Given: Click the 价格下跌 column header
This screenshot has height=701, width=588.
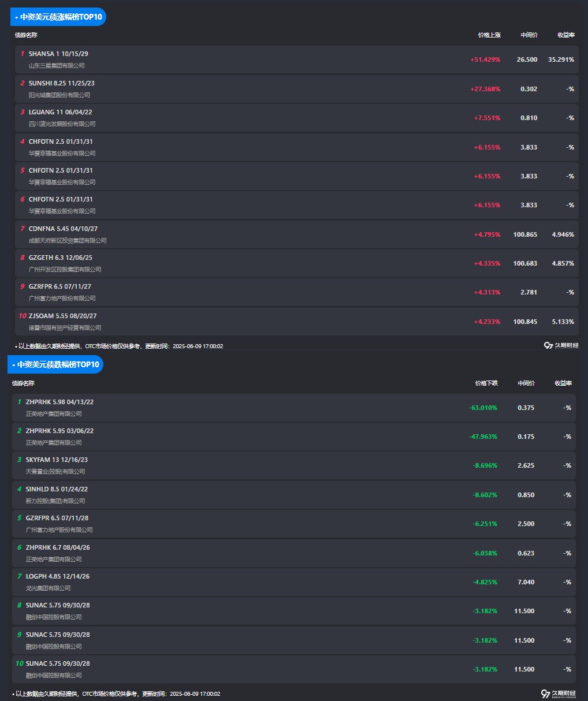Looking at the screenshot, I should pos(486,383).
